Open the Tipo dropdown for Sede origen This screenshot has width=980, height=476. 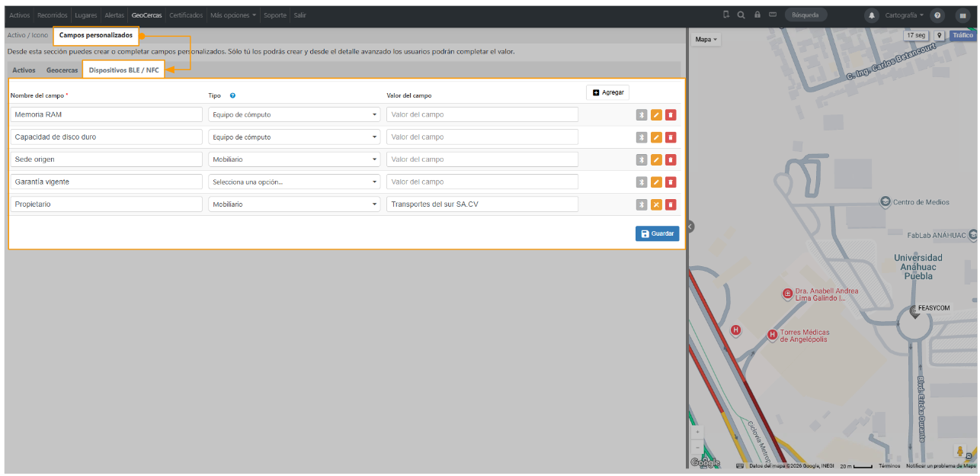(294, 159)
